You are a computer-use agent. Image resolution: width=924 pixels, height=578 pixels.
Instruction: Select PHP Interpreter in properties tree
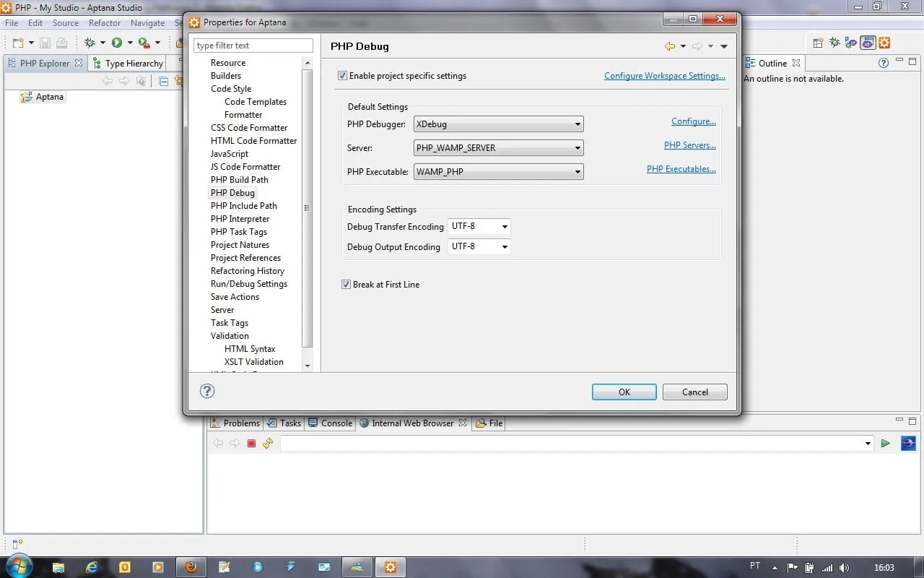[x=240, y=219]
